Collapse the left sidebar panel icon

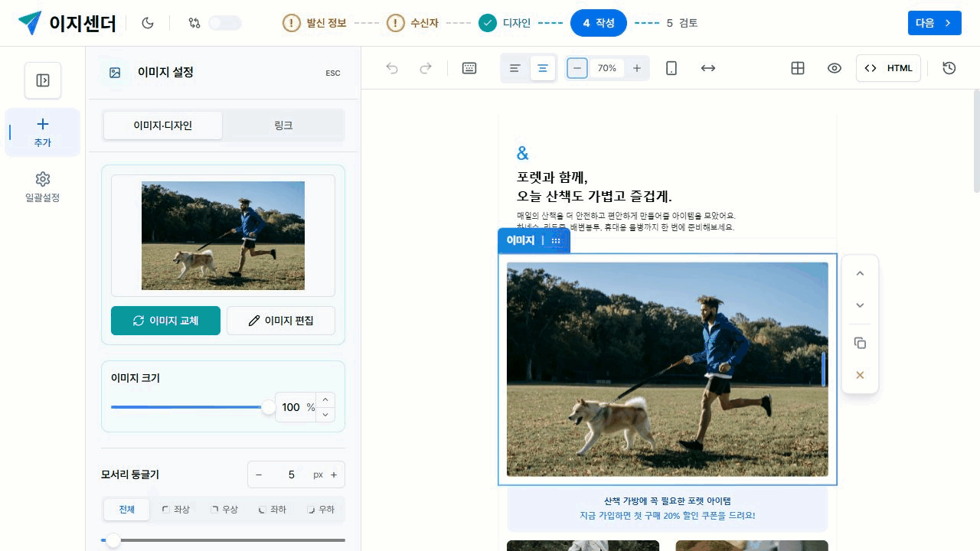coord(43,80)
